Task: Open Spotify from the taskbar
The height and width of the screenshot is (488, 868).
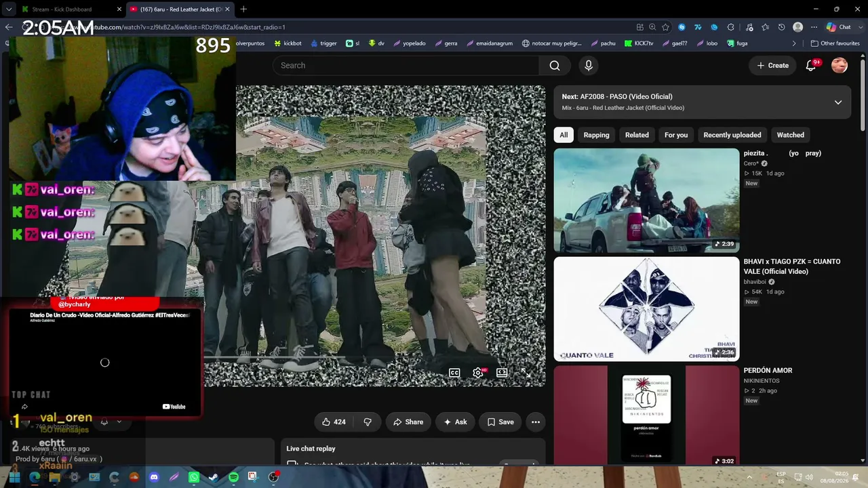Action: pos(233,477)
